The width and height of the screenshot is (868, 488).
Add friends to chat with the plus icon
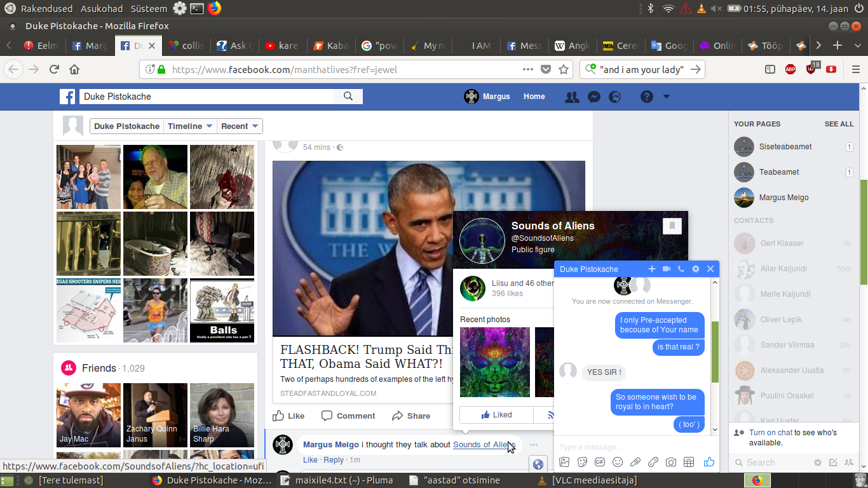click(x=651, y=269)
